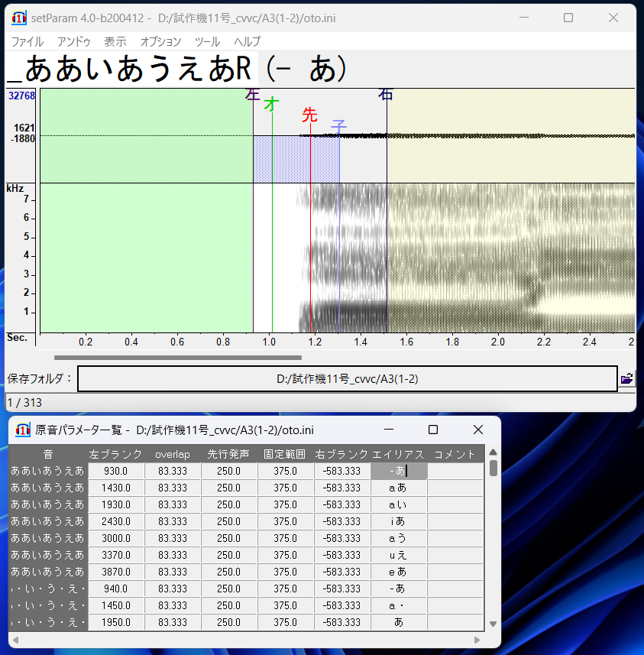The height and width of the screenshot is (655, 644).
Task: Select the red 先 preutterance marker
Action: click(x=309, y=115)
